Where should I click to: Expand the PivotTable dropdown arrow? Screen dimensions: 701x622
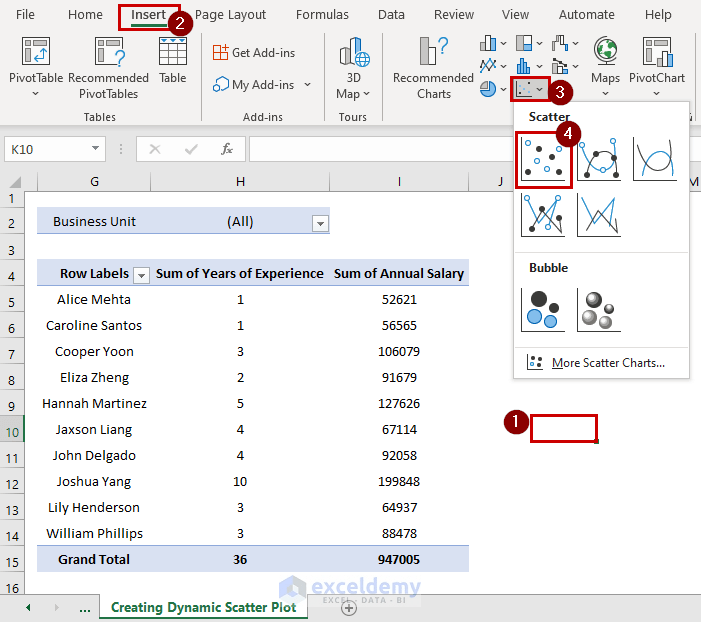click(35, 93)
